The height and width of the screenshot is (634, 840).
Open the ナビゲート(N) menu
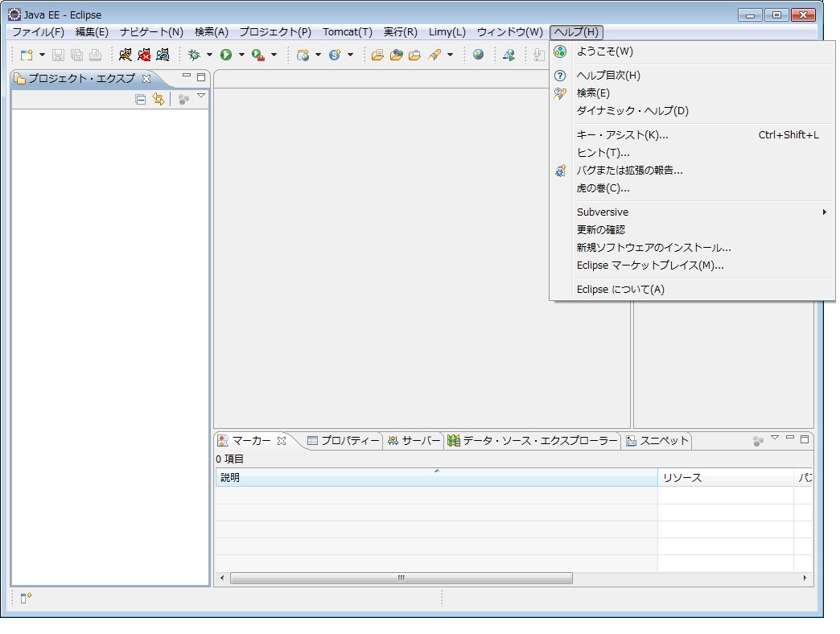pos(151,32)
